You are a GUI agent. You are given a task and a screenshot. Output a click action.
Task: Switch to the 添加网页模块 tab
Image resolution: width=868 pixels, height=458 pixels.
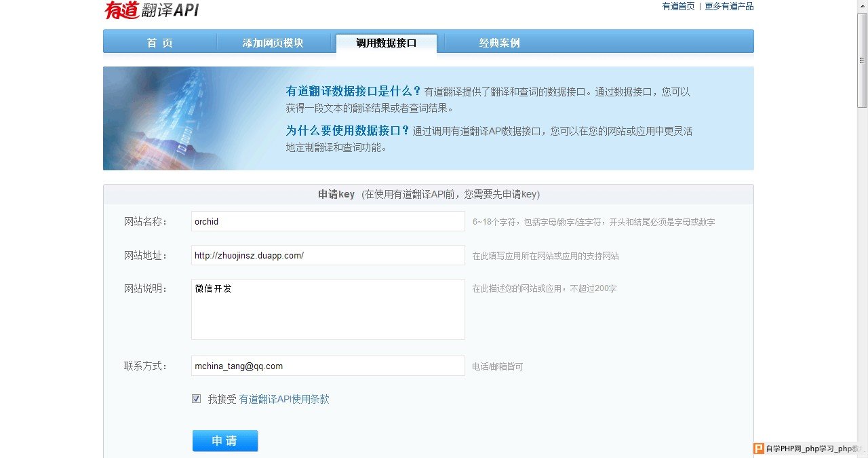273,43
